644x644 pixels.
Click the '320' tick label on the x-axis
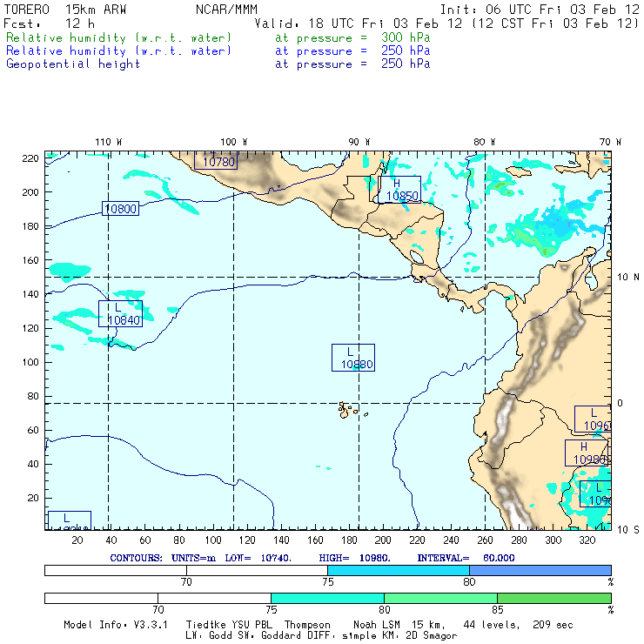click(x=587, y=540)
